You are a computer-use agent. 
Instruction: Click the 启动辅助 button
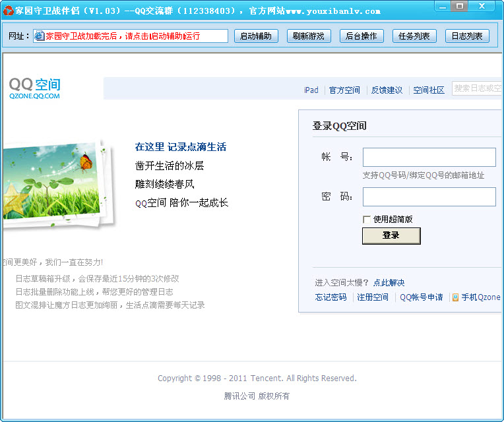(256, 36)
